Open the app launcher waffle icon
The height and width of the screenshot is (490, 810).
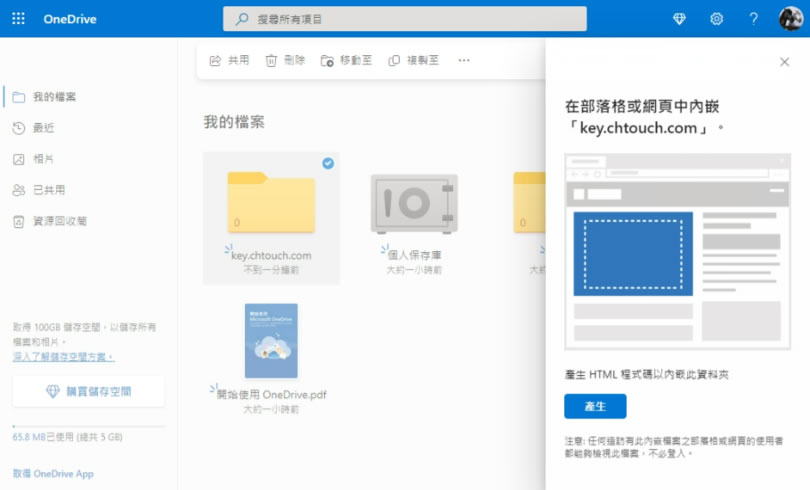(19, 19)
